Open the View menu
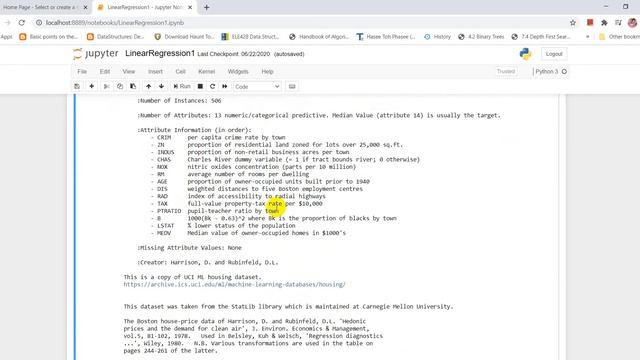 tap(129, 71)
